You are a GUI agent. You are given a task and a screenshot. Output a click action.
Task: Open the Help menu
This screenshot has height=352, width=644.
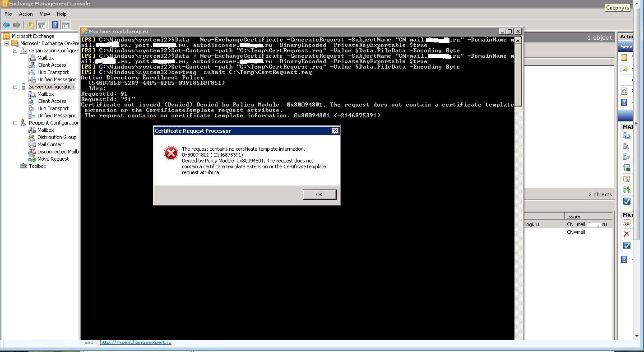point(62,14)
